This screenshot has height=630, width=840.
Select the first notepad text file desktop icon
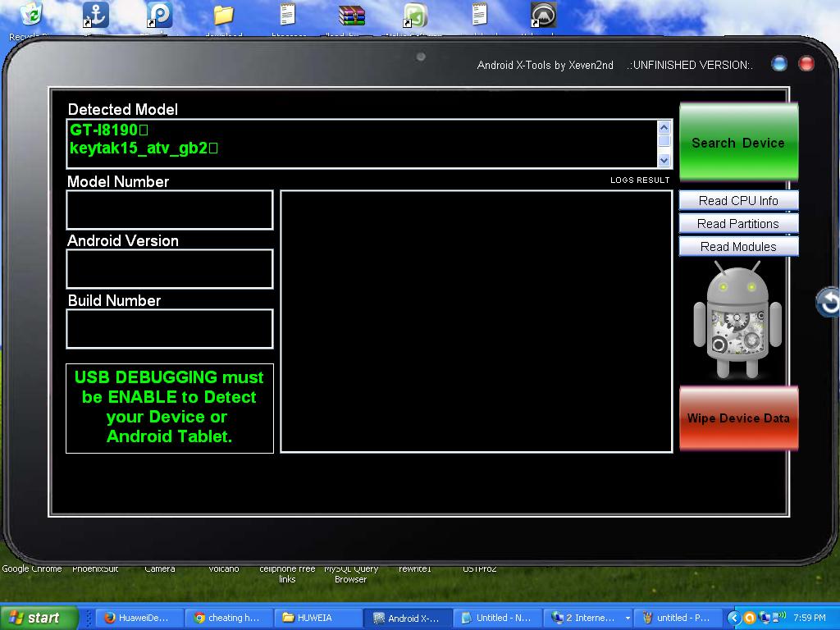tap(288, 14)
